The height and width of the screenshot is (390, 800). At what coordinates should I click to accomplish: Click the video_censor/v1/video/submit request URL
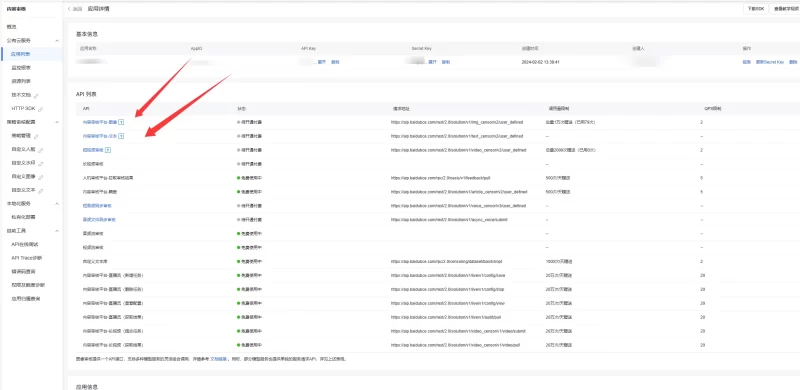(x=458, y=331)
